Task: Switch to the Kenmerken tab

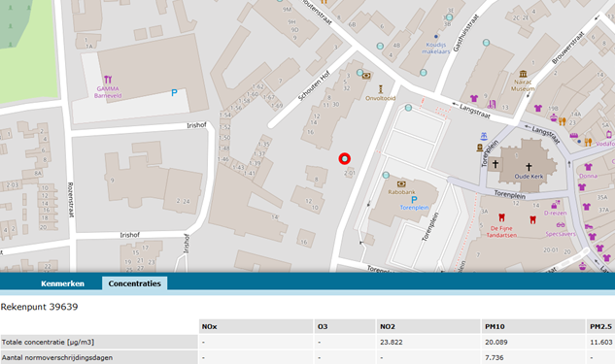Action: point(62,283)
